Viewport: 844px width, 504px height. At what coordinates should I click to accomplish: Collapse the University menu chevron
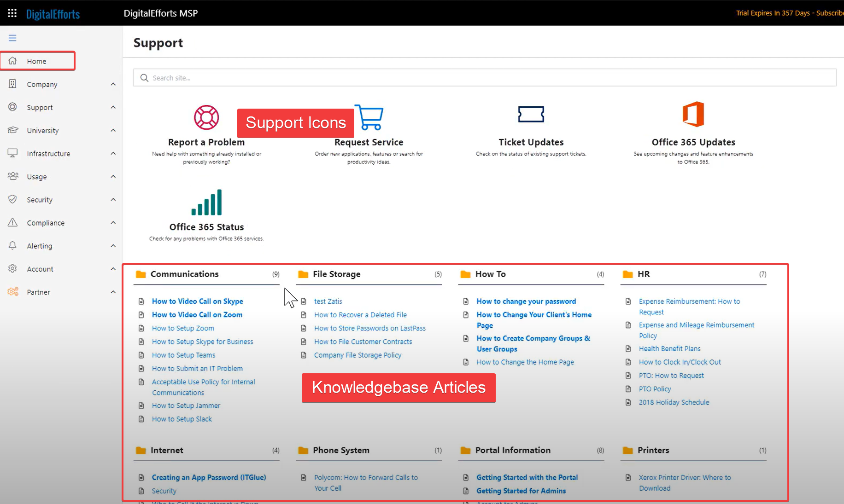point(113,130)
